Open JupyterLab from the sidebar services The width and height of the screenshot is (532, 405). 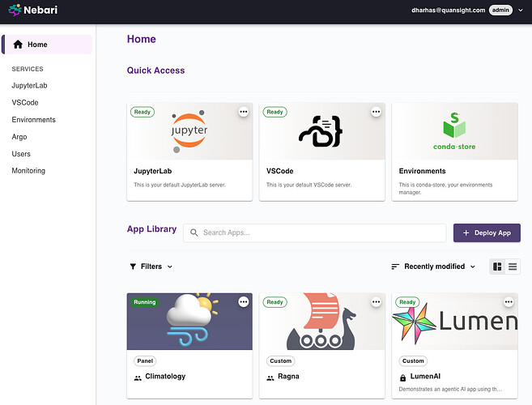tap(29, 86)
